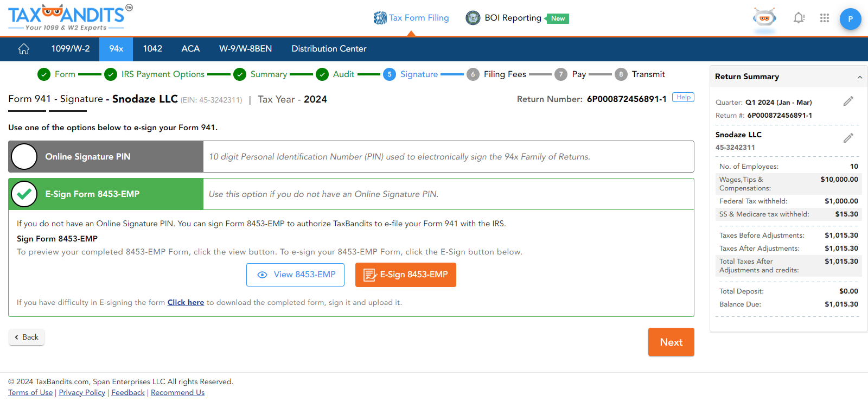The width and height of the screenshot is (868, 401).
Task: Click step 5 Signature circle
Action: pyautogui.click(x=390, y=74)
